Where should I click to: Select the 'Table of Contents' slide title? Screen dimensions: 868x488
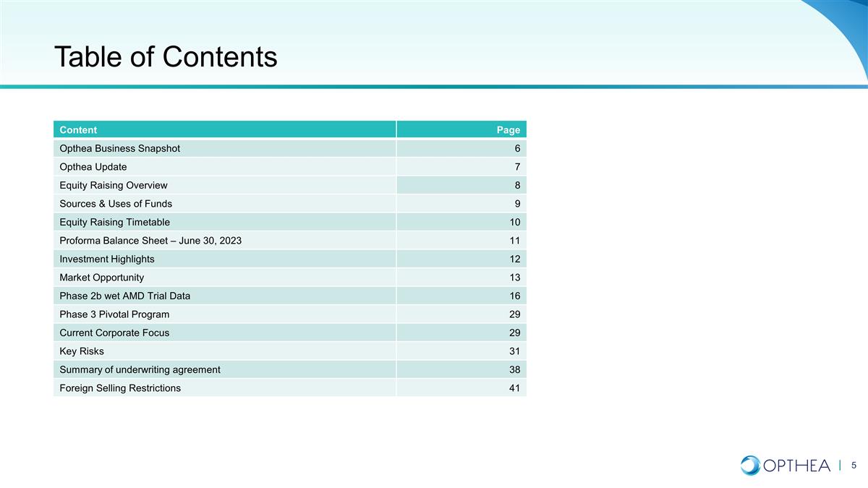click(166, 57)
